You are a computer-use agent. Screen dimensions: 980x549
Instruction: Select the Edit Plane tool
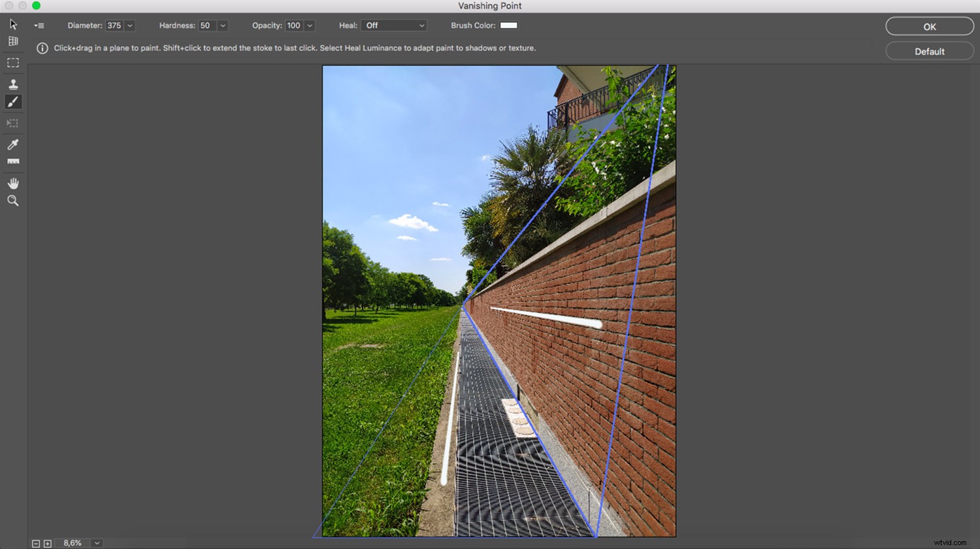[x=13, y=24]
